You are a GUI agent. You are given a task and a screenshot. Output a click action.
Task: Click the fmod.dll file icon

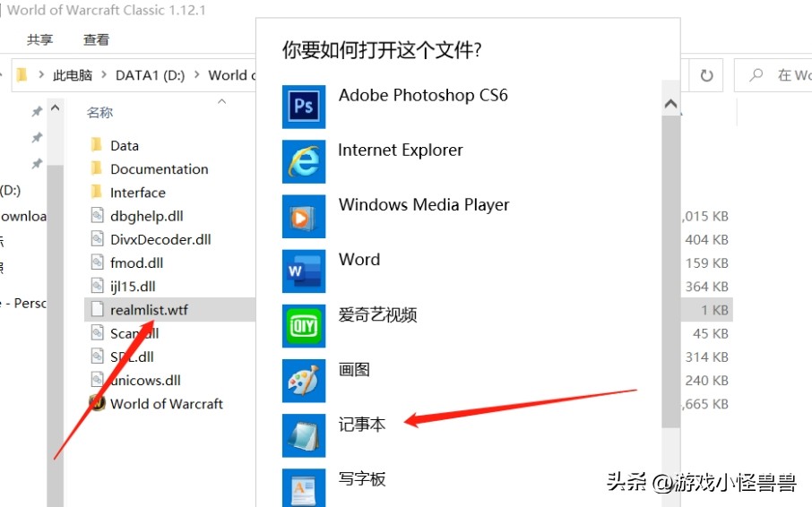97,262
